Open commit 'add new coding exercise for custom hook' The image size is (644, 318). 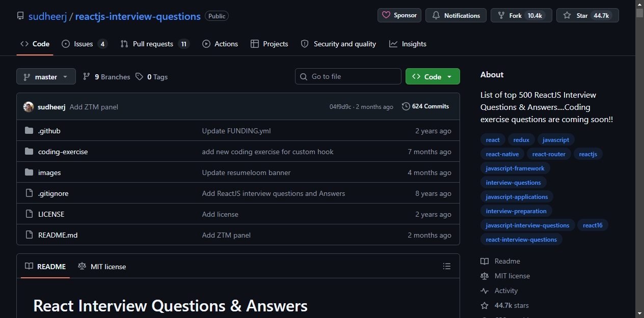click(x=268, y=152)
